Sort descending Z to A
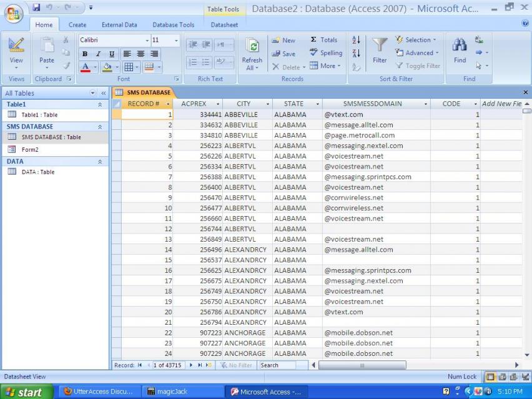The height and width of the screenshot is (399, 532). click(x=356, y=53)
